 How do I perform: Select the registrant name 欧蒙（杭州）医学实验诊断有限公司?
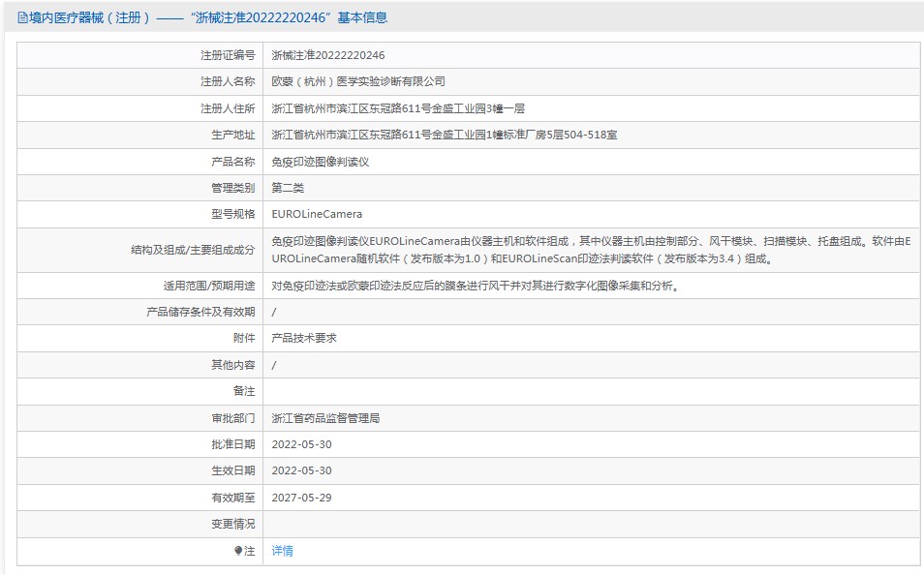point(358,82)
